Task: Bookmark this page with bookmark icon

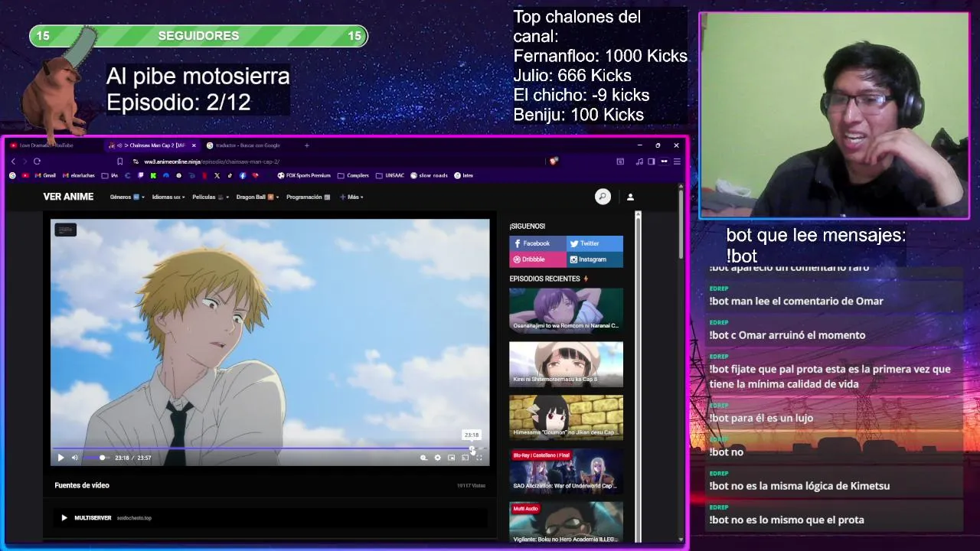Action: click(119, 161)
